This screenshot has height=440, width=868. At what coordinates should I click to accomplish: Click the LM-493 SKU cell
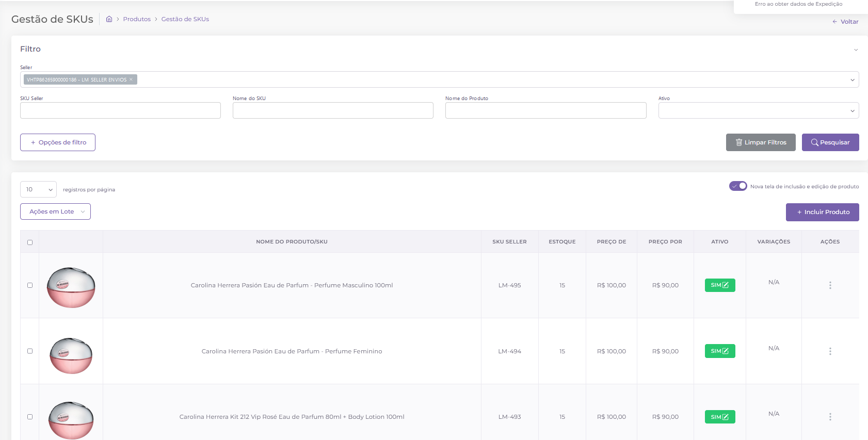[509, 417]
